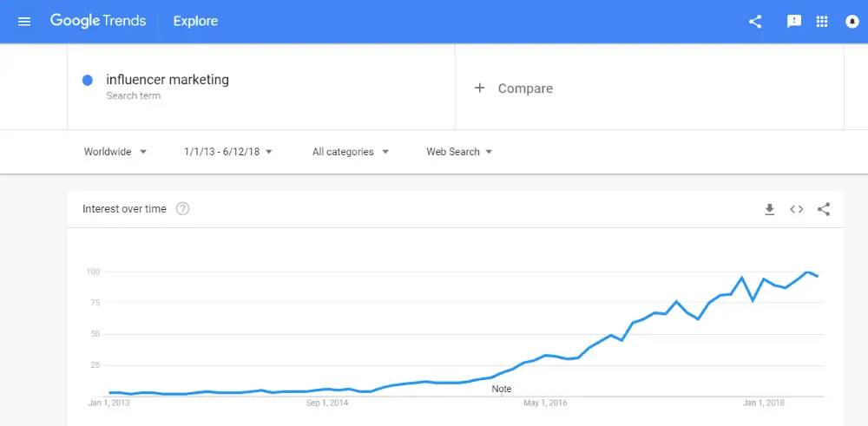This screenshot has height=426, width=868.
Task: Click the blue term color dot
Action: [88, 81]
